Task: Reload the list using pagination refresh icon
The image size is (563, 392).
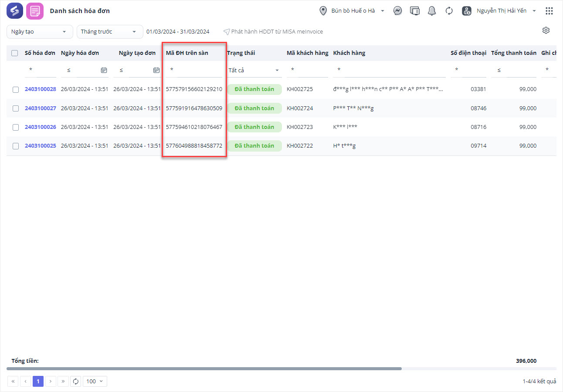Action: point(76,382)
